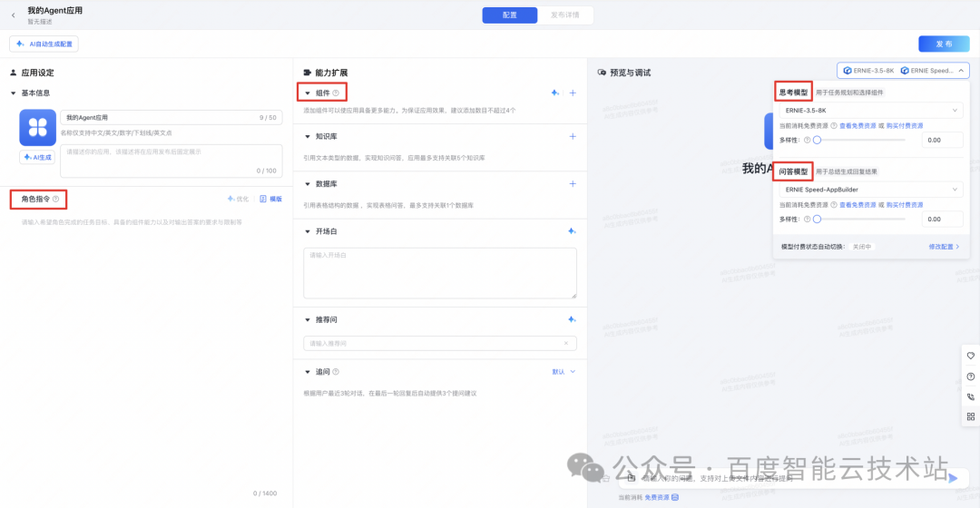Click the AI自动生成配置 button
980x508 pixels.
point(44,44)
